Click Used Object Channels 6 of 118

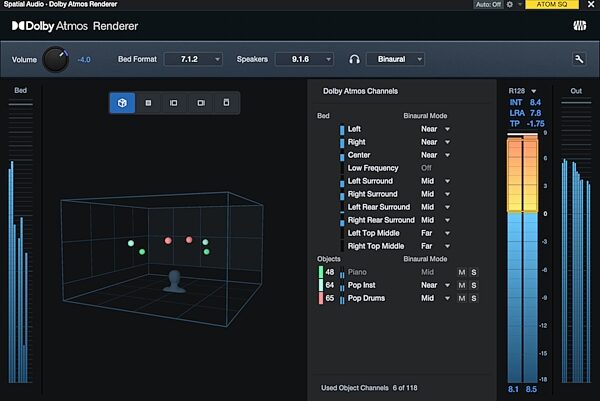369,388
